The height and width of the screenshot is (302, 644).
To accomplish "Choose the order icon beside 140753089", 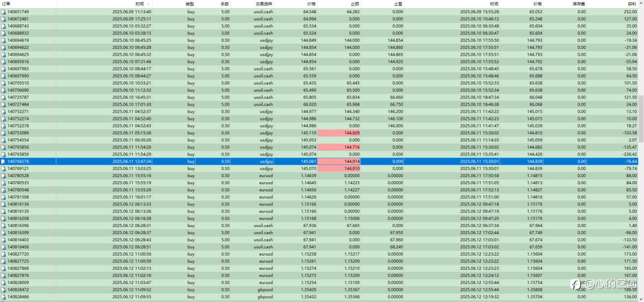I will [x=3, y=133].
